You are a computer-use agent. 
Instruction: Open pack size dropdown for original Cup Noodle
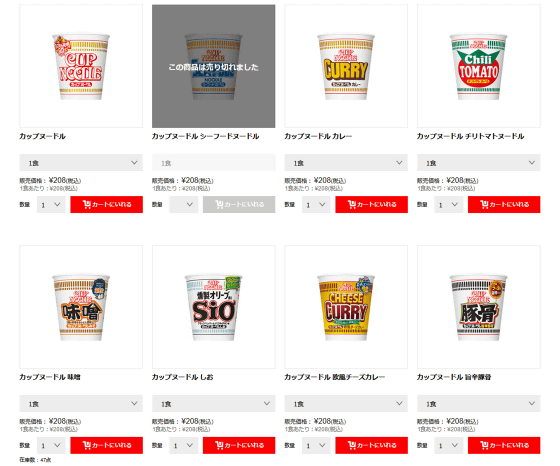point(81,163)
